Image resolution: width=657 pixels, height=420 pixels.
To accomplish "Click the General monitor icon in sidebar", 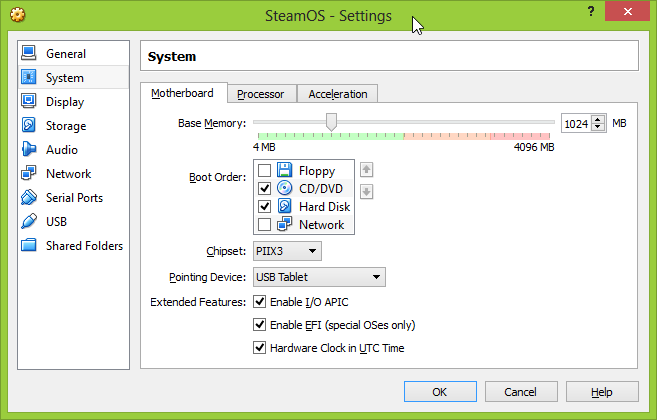I will coord(29,53).
